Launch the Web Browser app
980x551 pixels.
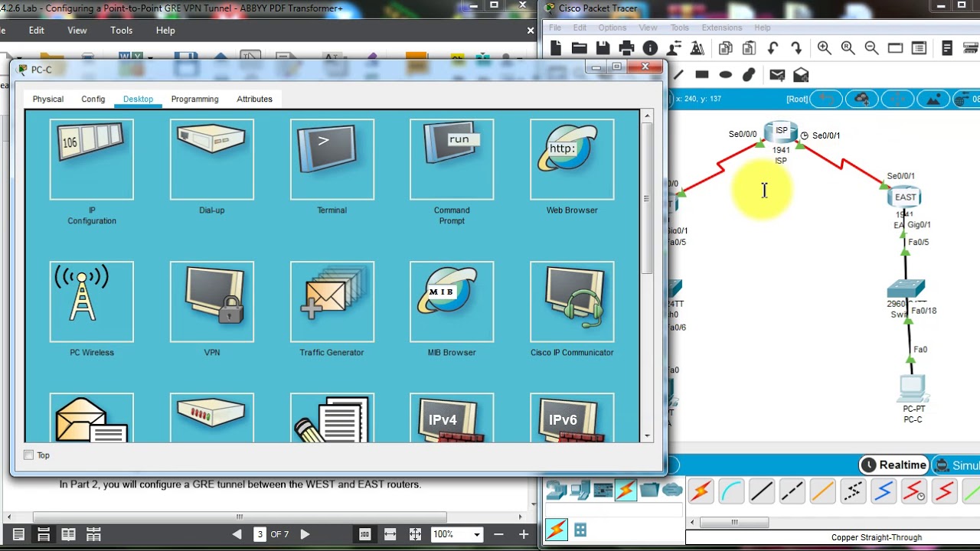pyautogui.click(x=572, y=160)
